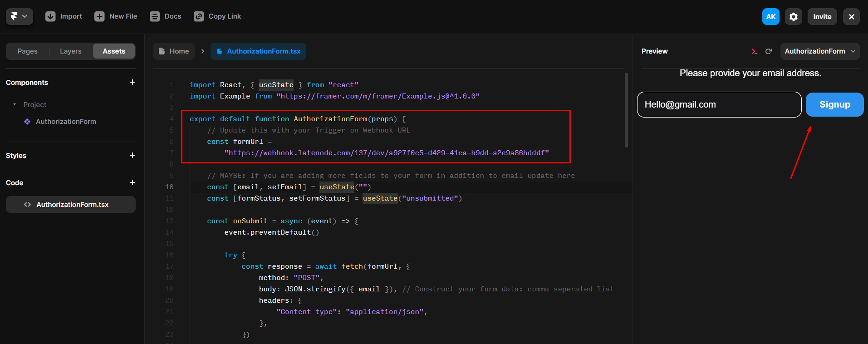
Task: Click the Import button in toolbar
Action: 64,16
